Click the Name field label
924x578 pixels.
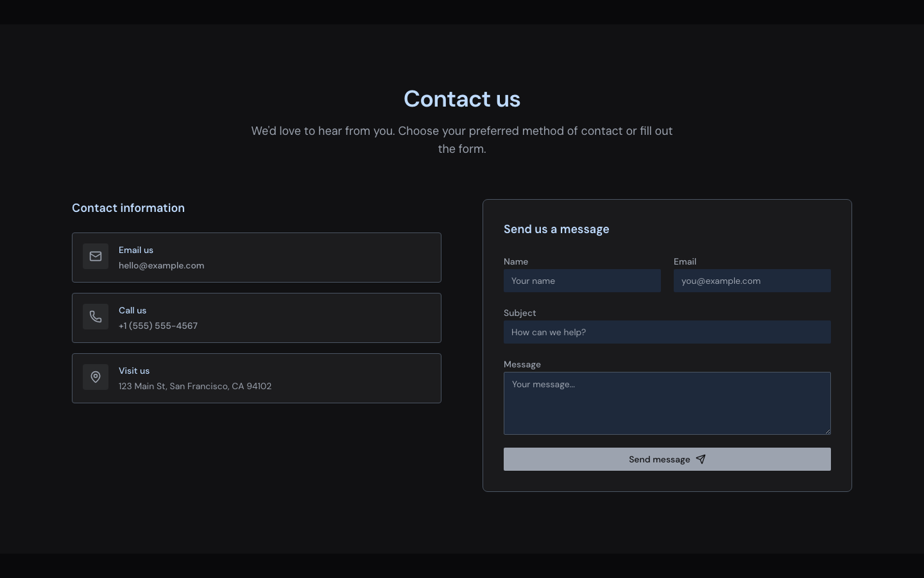[516, 261]
